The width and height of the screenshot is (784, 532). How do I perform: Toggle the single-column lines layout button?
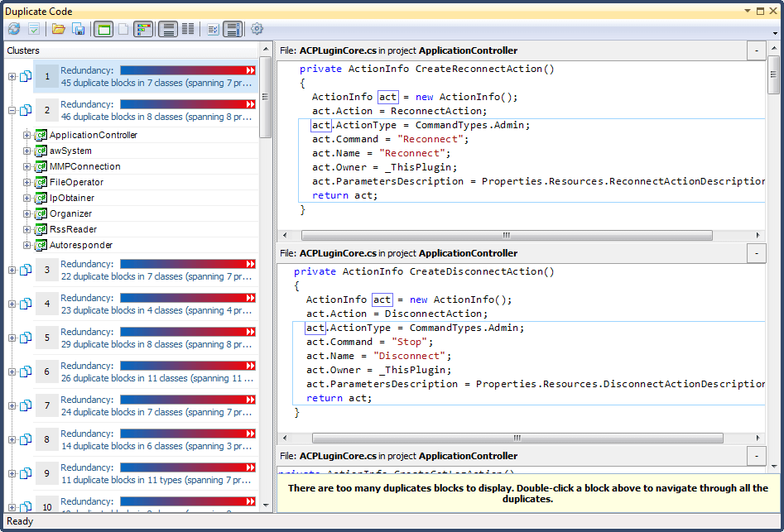[x=168, y=29]
